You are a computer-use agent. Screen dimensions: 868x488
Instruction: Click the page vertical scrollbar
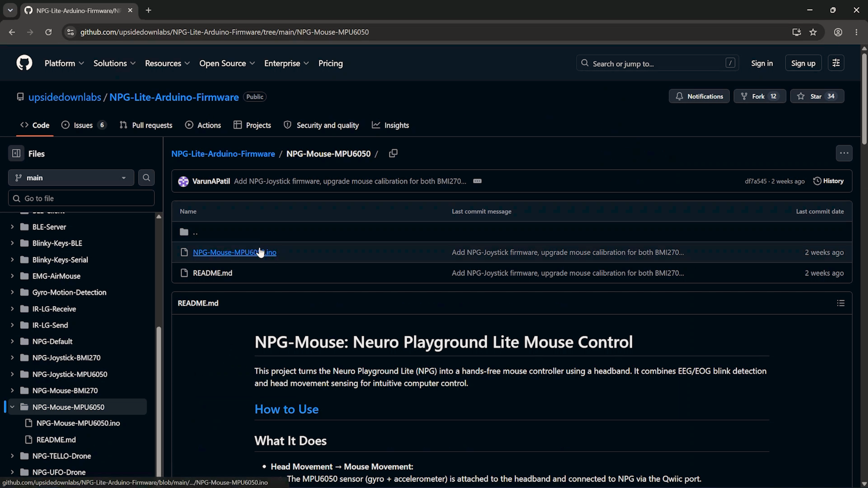[x=864, y=99]
